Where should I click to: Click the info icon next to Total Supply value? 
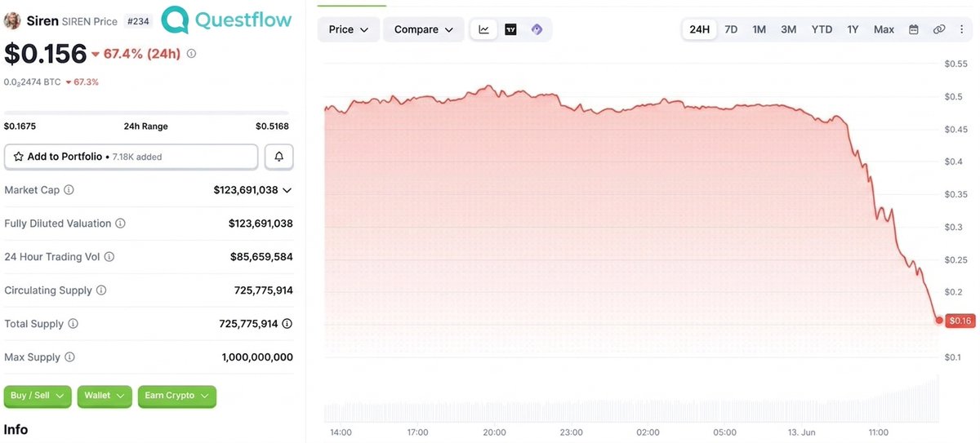(x=287, y=324)
